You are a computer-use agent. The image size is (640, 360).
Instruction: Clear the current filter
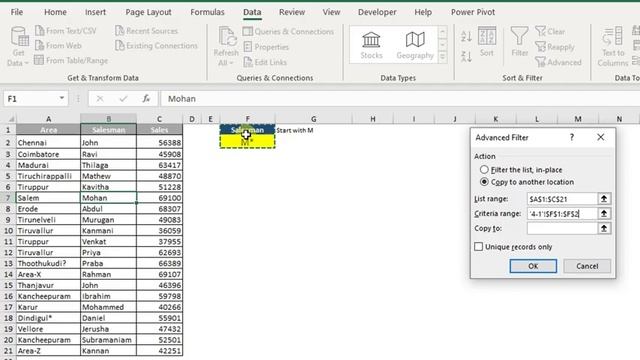coord(550,31)
